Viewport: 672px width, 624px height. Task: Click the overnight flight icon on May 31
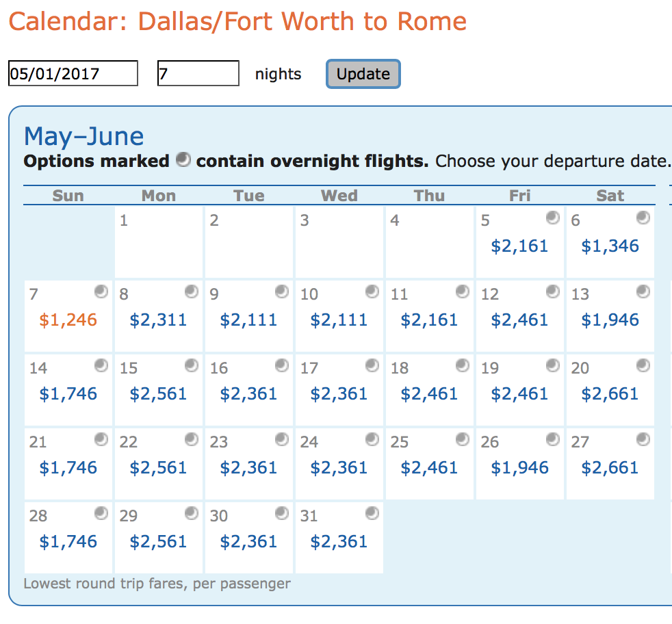(x=372, y=513)
